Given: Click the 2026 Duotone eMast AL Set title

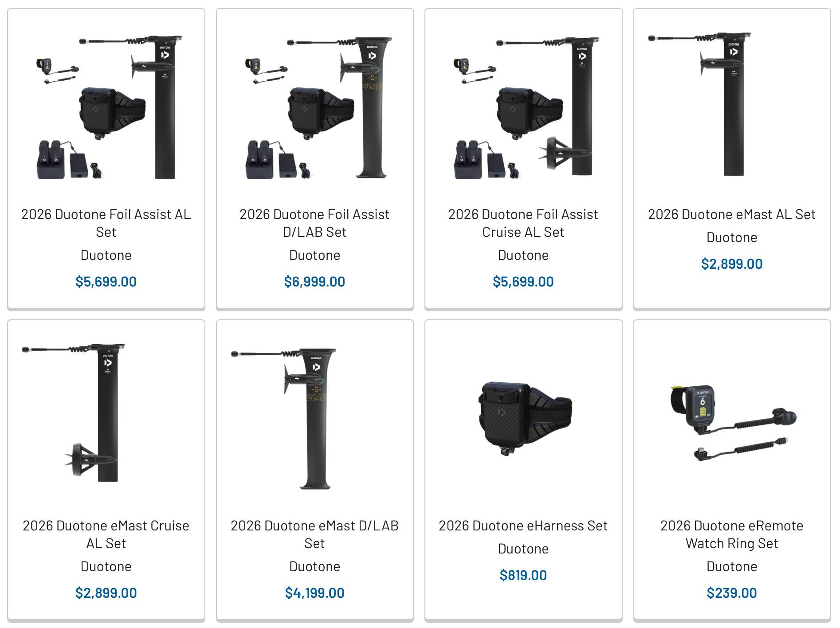Looking at the screenshot, I should (732, 214).
